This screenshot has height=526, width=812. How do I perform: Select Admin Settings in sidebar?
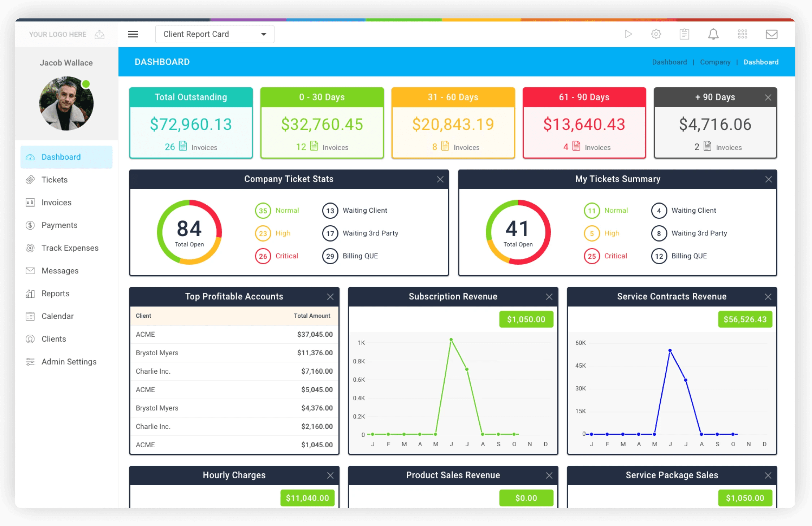coord(69,362)
